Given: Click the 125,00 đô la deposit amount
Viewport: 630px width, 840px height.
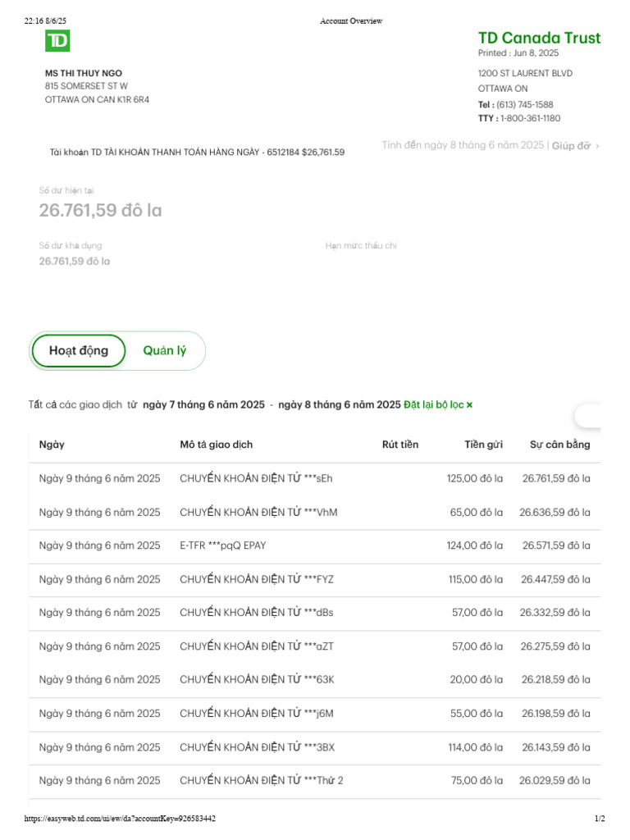Looking at the screenshot, I should (x=475, y=479).
